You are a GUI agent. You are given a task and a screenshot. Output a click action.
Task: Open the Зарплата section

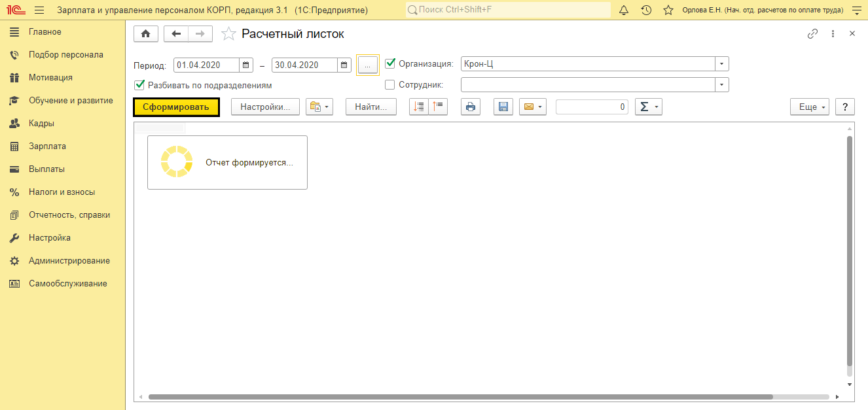pyautogui.click(x=47, y=146)
